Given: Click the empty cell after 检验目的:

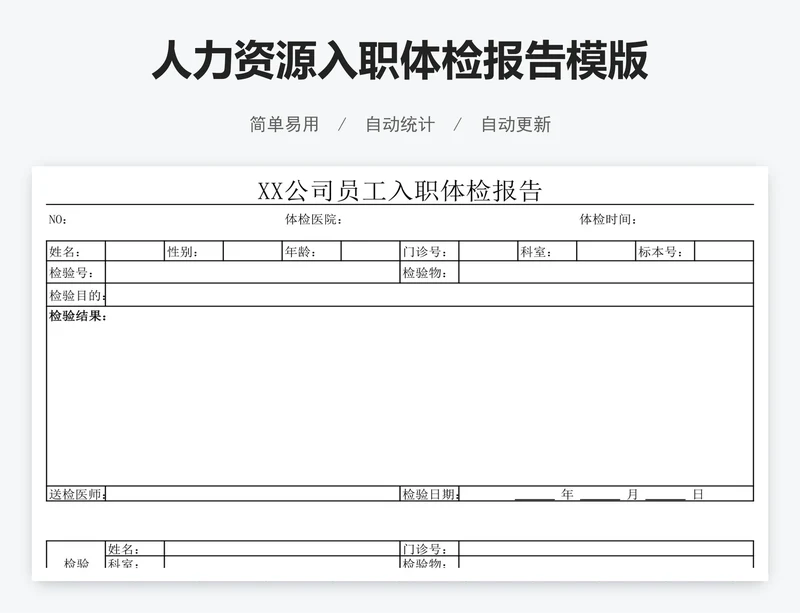Looking at the screenshot, I should (x=429, y=295).
